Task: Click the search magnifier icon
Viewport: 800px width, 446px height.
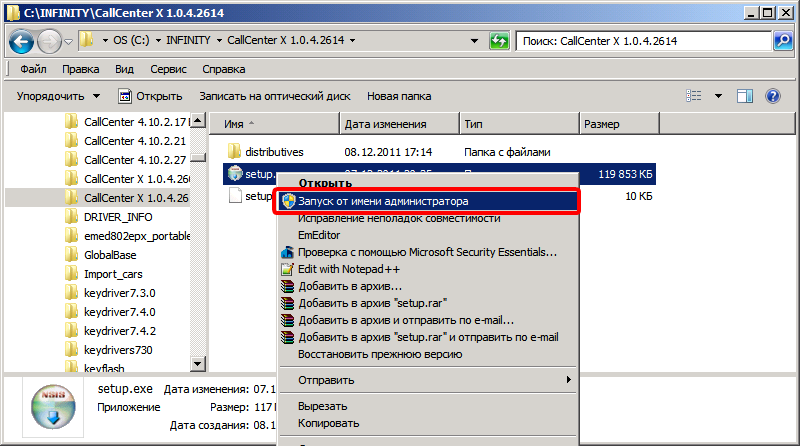Action: coord(783,41)
